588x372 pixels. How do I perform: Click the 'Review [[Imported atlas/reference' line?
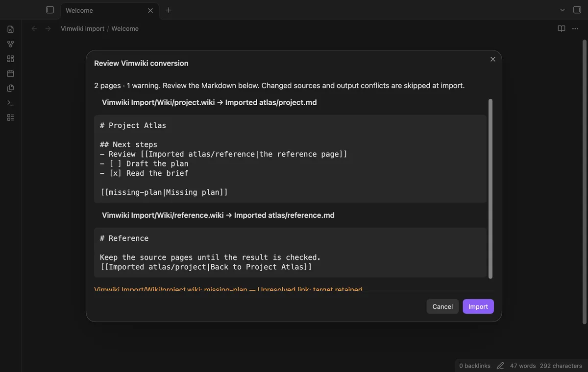tap(223, 154)
